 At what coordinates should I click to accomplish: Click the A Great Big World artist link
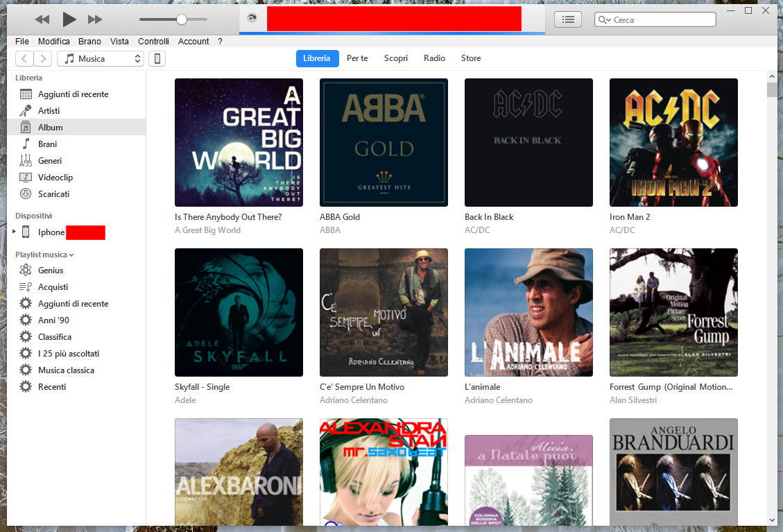(208, 230)
